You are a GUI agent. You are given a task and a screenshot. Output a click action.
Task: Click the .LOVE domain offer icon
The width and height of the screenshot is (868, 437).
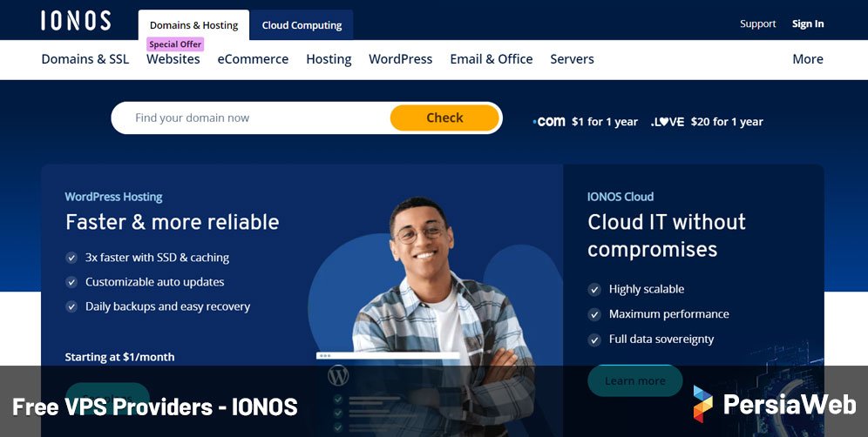pos(668,122)
